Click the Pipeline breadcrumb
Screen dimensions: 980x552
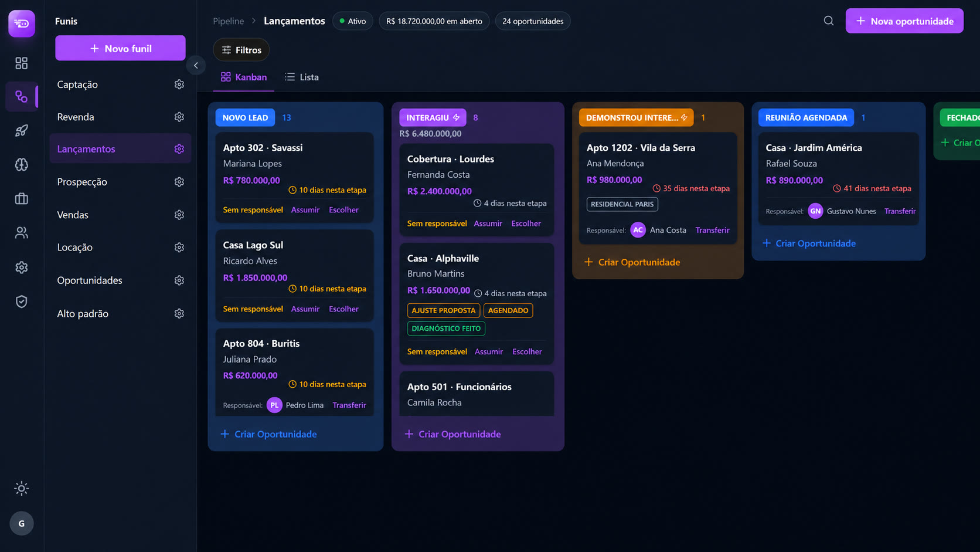coord(229,21)
